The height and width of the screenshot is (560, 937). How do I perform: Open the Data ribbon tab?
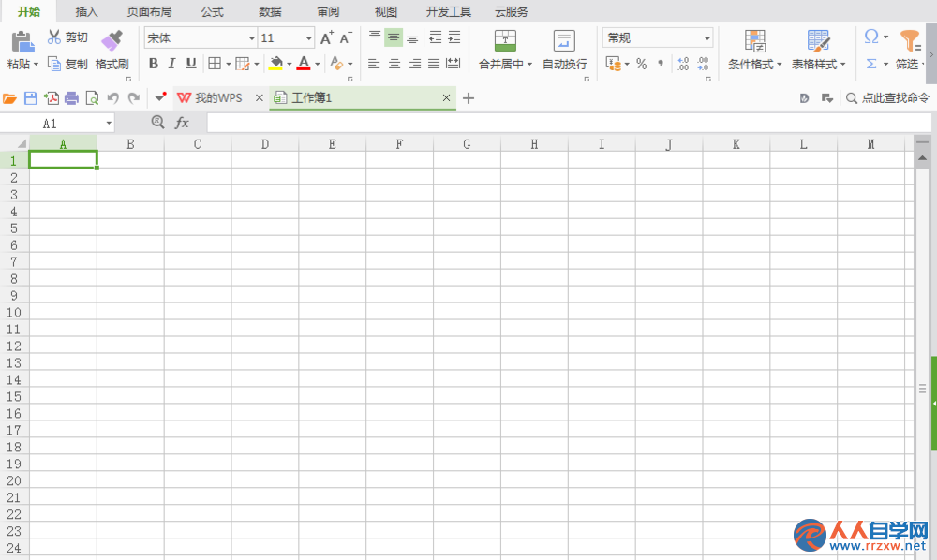point(270,12)
